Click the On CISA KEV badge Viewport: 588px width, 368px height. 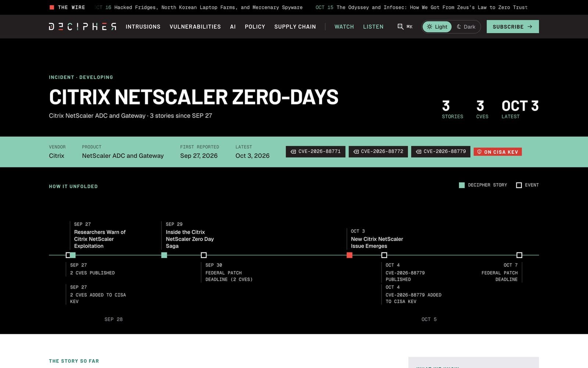click(x=498, y=152)
